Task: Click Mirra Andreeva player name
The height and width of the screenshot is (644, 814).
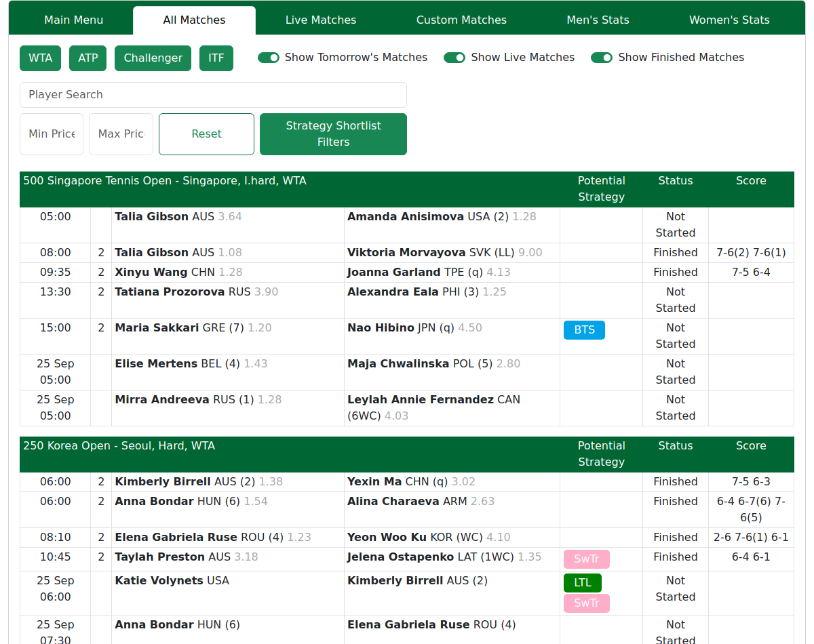Action: point(162,400)
